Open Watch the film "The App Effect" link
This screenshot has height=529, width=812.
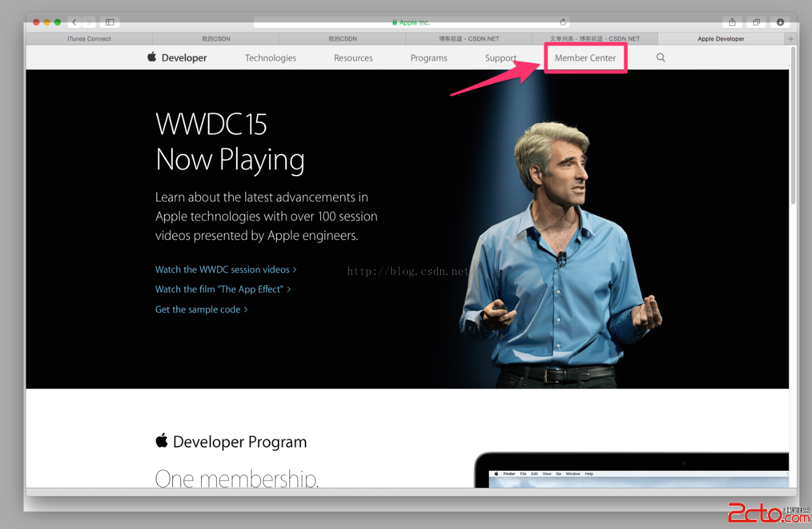(x=223, y=289)
